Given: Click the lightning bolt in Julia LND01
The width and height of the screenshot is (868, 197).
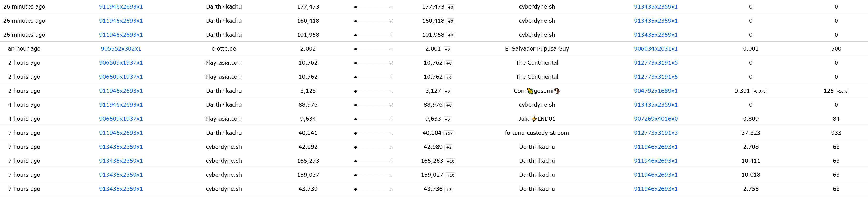Looking at the screenshot, I should [x=534, y=119].
